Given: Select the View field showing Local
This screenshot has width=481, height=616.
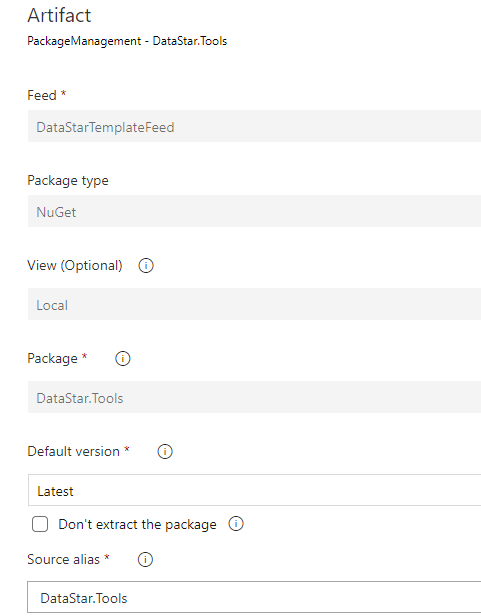Looking at the screenshot, I should pyautogui.click(x=254, y=304).
